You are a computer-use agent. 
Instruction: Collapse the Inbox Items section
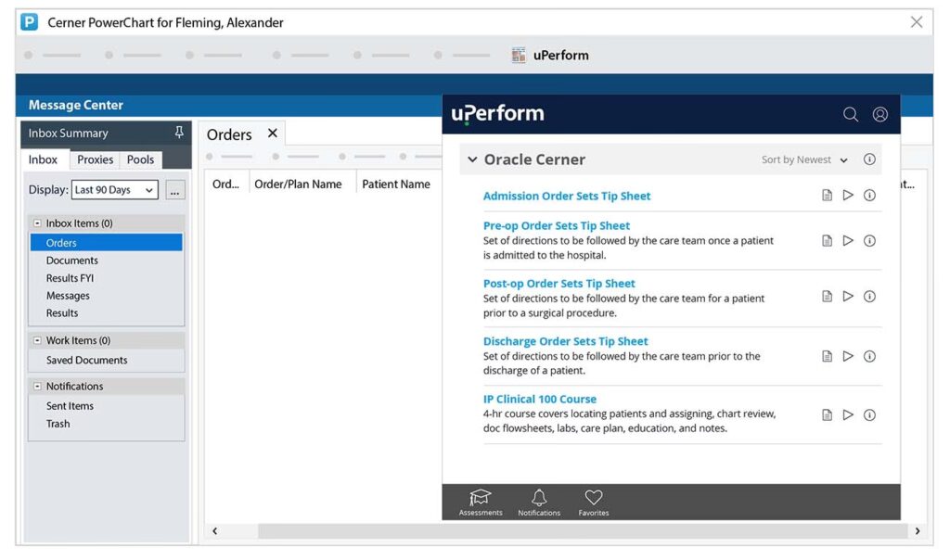click(37, 223)
